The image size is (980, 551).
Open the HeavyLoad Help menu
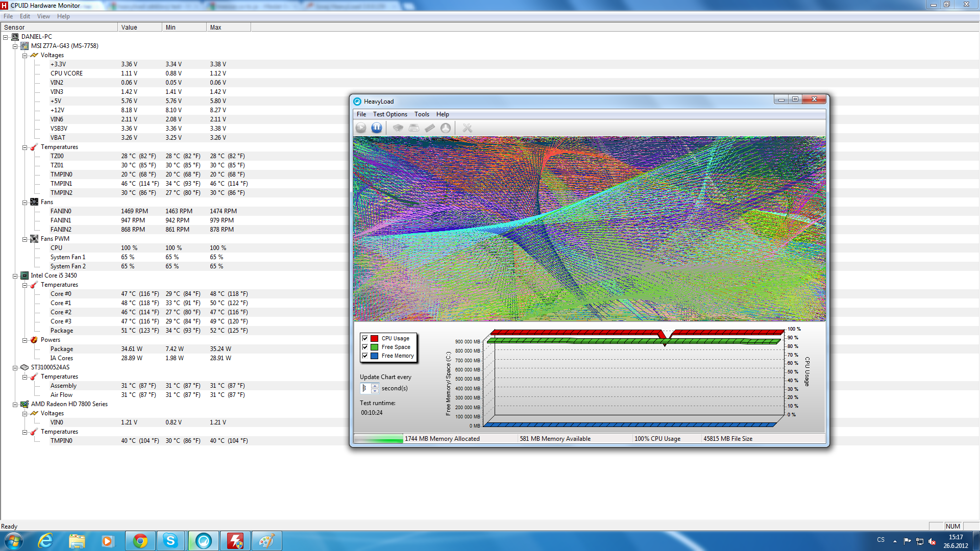(x=443, y=114)
